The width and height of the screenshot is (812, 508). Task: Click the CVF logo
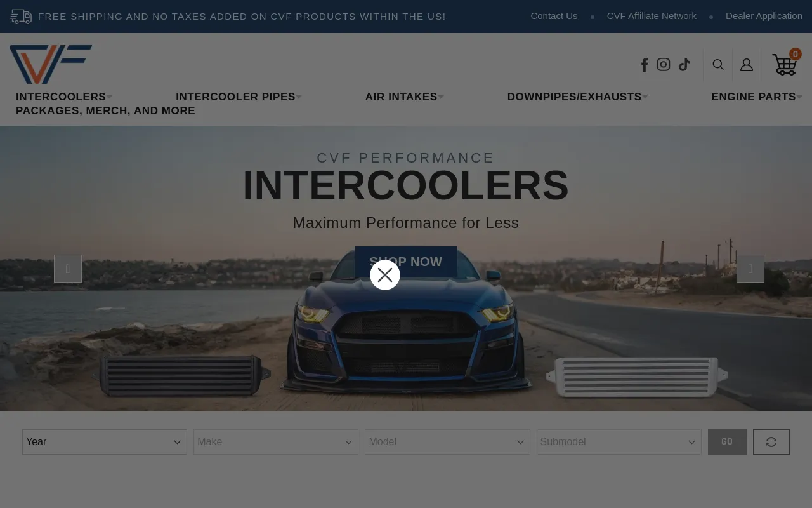pos(51,64)
